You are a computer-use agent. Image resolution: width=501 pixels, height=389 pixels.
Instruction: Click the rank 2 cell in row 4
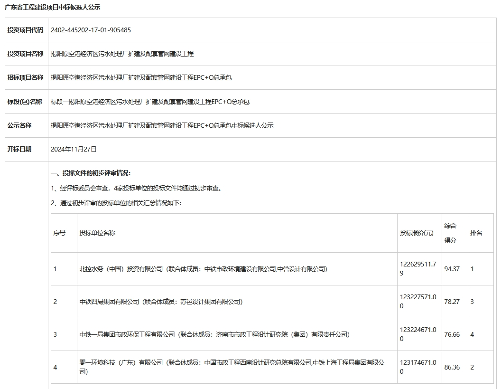pos(472,367)
